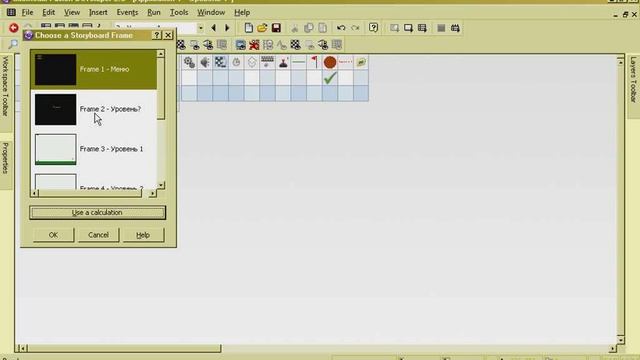640x360 pixels.
Task: Select the green line object column icon
Action: click(298, 62)
